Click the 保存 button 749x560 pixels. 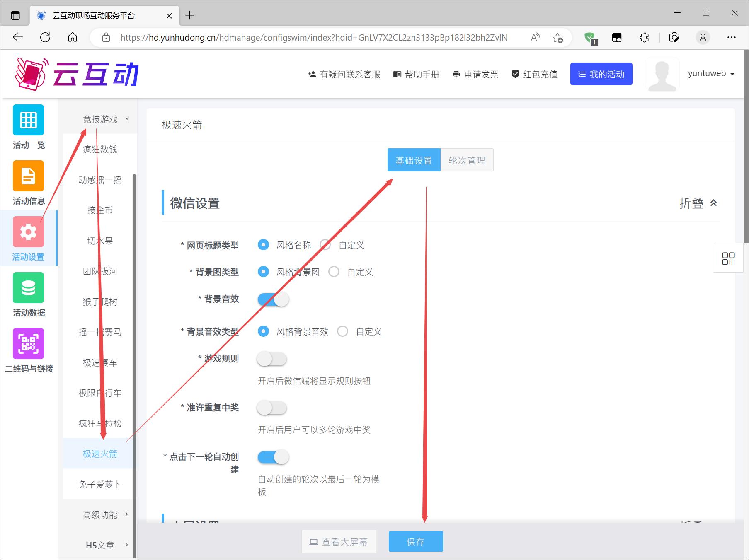(416, 541)
